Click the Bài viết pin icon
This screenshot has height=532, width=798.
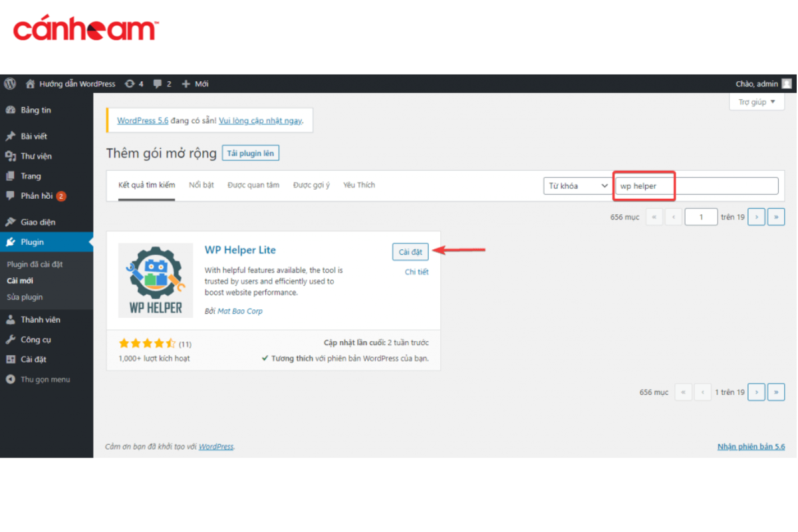(x=11, y=136)
